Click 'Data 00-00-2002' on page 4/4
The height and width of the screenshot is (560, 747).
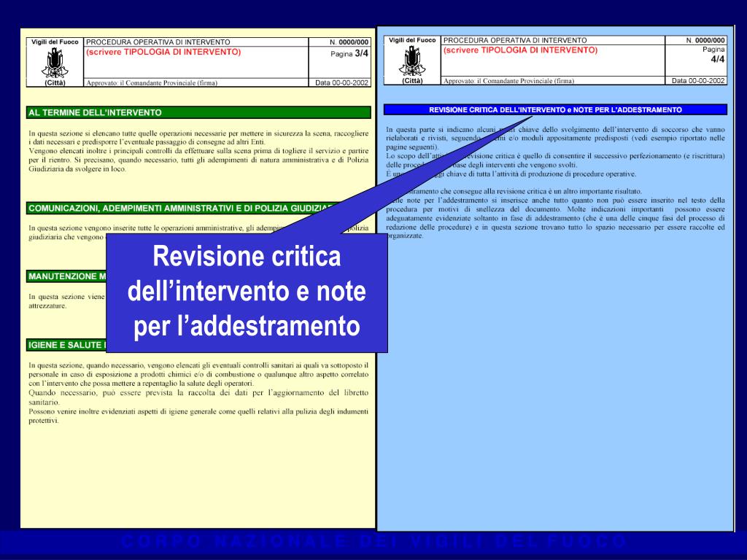698,80
